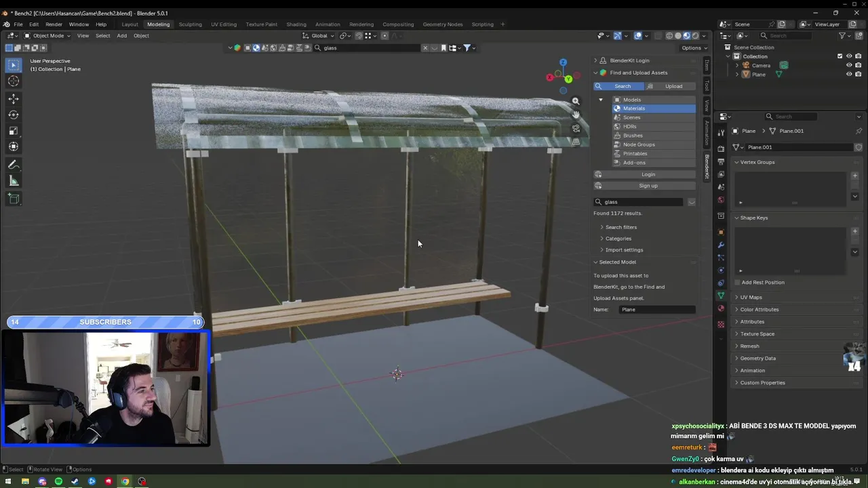Open the Object Mode dropdown
The height and width of the screenshot is (488, 868).
[47, 36]
